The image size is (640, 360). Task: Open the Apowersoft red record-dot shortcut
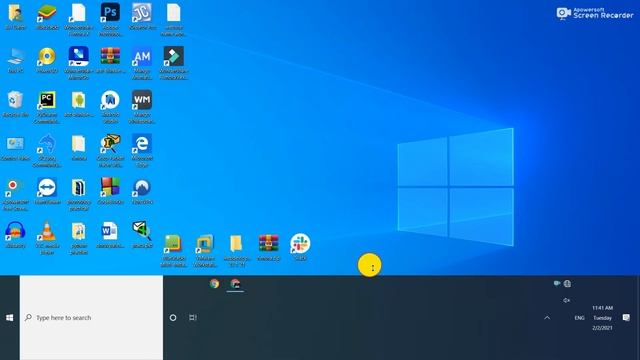pos(16,194)
